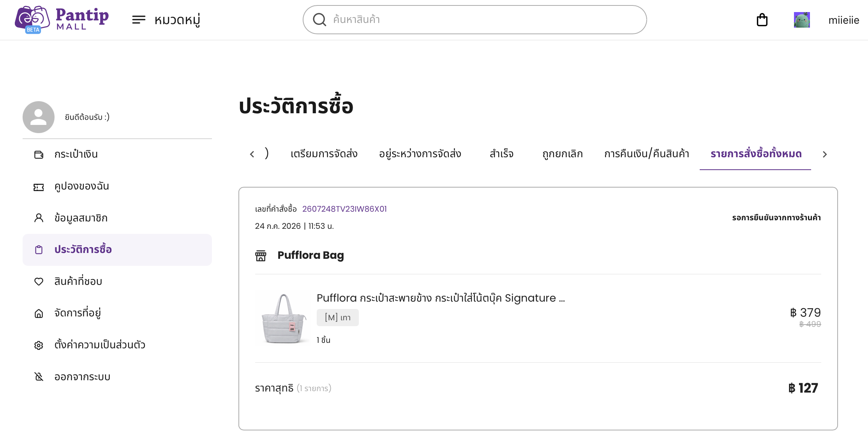
Task: Click the wallet icon for กระเป๋าเงิน
Action: [39, 155]
